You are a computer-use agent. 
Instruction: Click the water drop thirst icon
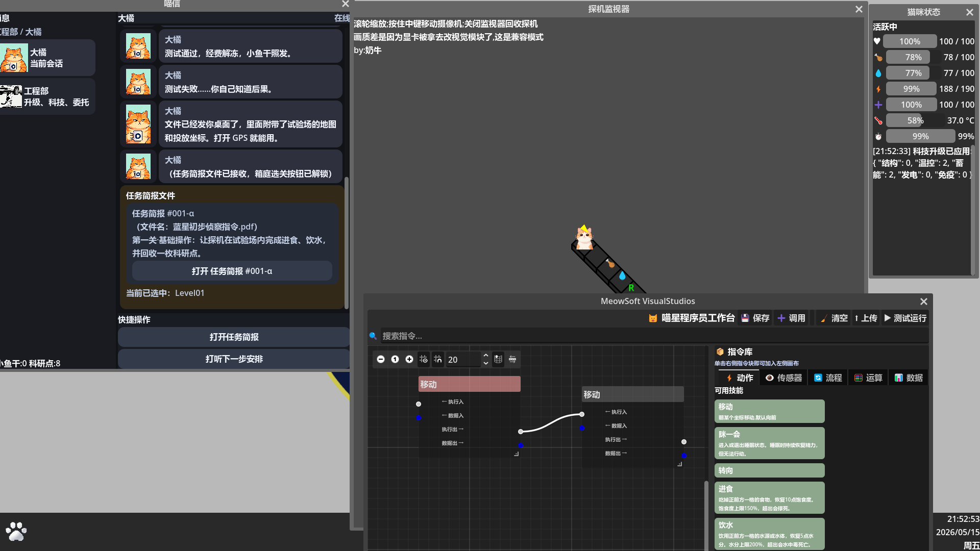878,73
